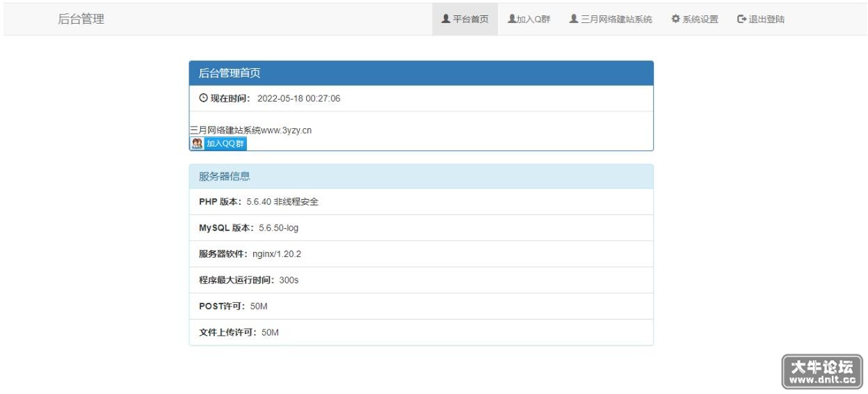Click the POST许可 50M row
868x394 pixels.
coord(421,306)
